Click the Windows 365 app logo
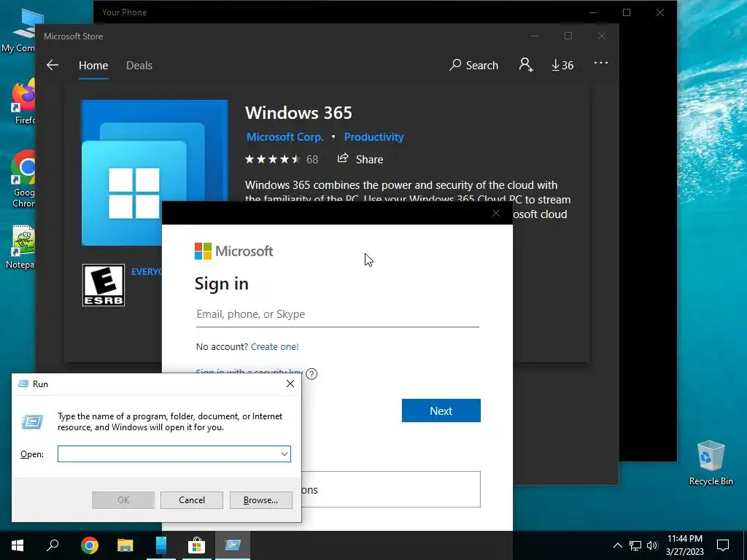 pyautogui.click(x=155, y=172)
